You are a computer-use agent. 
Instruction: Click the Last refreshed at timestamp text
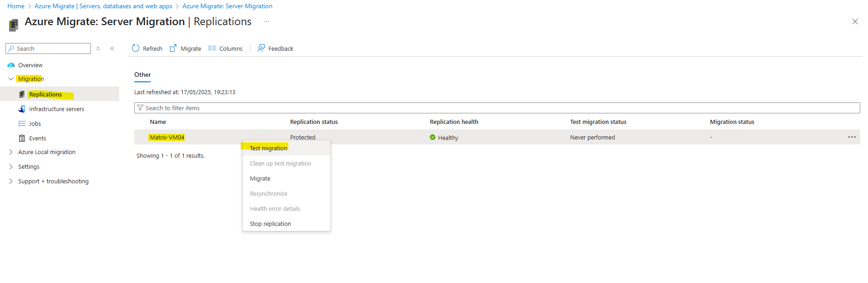(x=185, y=92)
